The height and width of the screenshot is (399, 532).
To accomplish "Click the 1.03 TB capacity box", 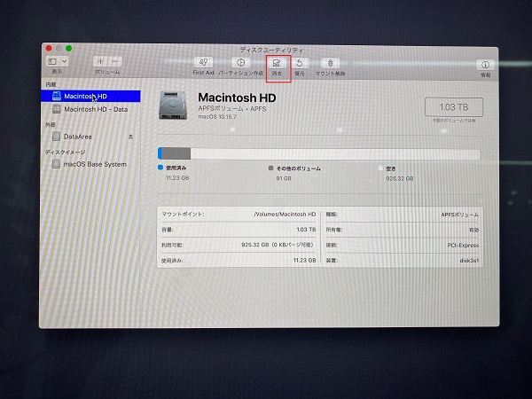I will 454,107.
